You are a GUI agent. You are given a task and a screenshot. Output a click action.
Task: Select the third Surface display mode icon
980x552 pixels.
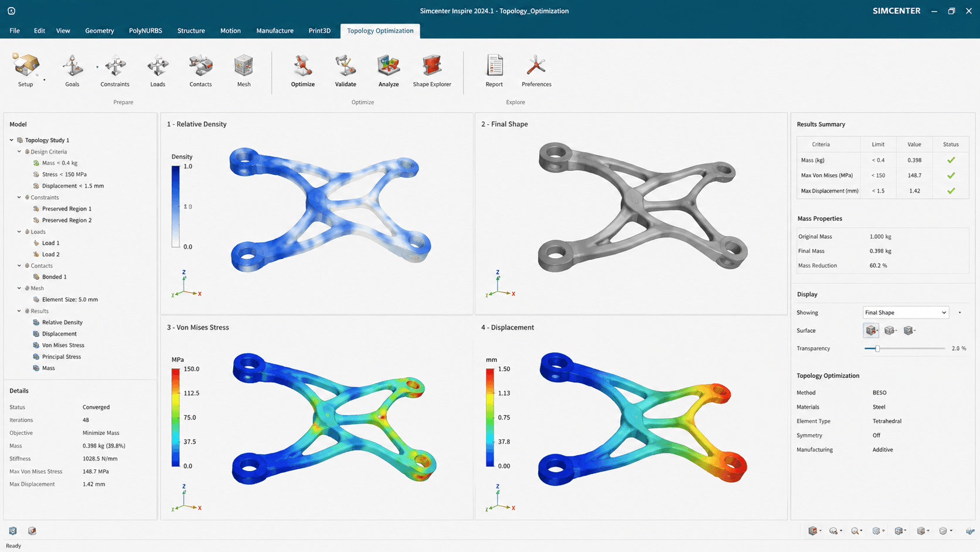(x=909, y=330)
